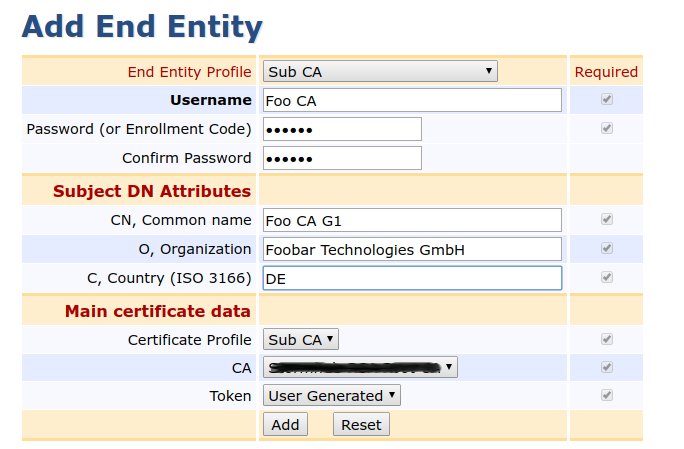
Task: Click the CN, Common name field
Action: coord(412,220)
